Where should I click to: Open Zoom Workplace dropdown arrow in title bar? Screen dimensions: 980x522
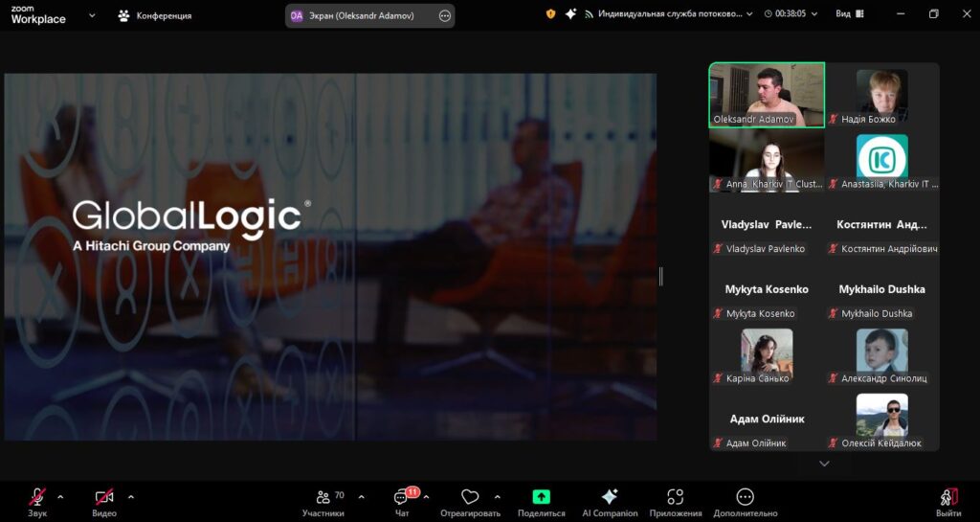(93, 15)
